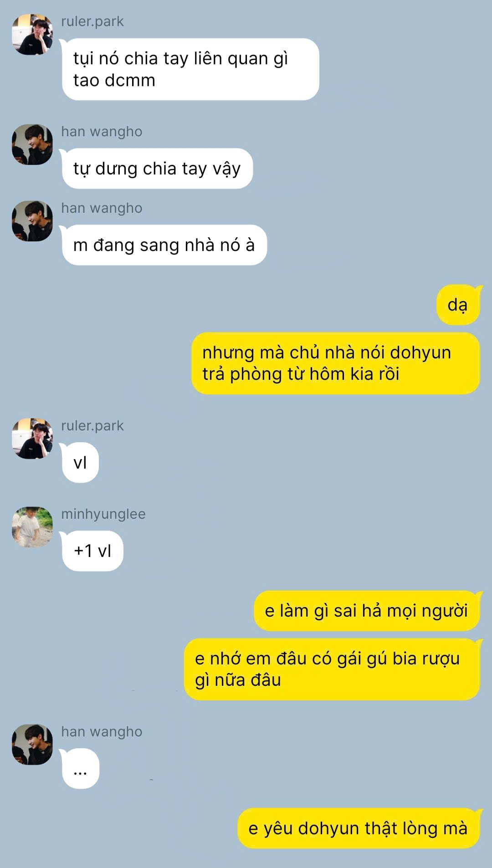Open minhyunglee's profile picture
Screen dimensions: 492x868
[32, 527]
